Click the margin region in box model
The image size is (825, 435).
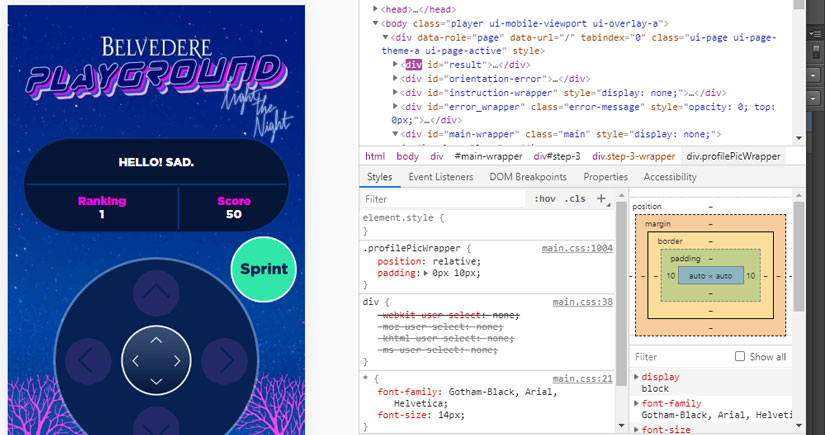point(710,224)
